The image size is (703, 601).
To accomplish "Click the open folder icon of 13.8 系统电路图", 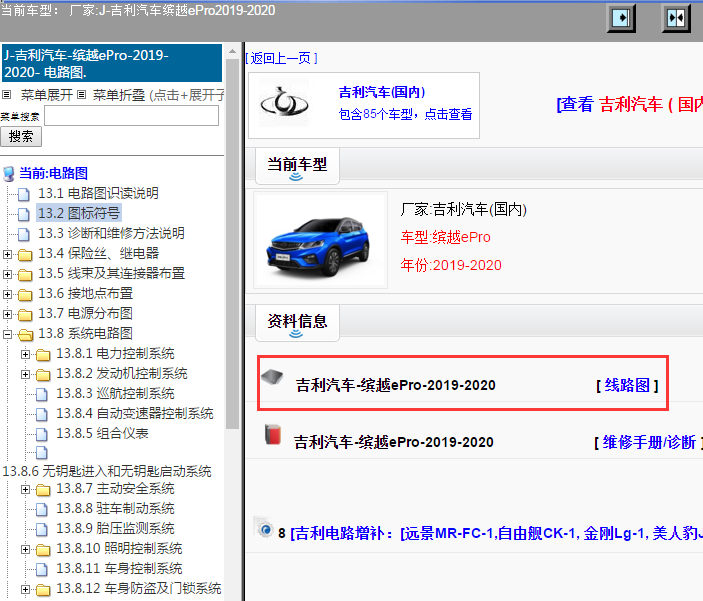I will tap(26, 335).
